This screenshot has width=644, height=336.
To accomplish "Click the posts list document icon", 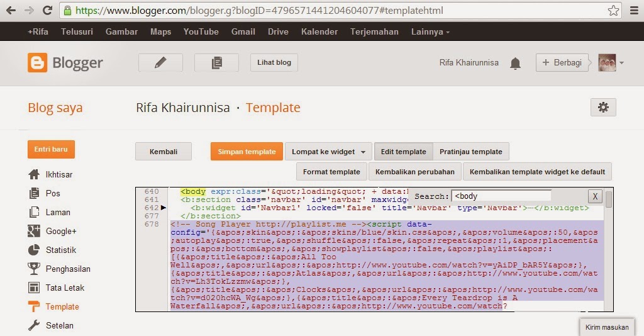I will click(x=216, y=62).
